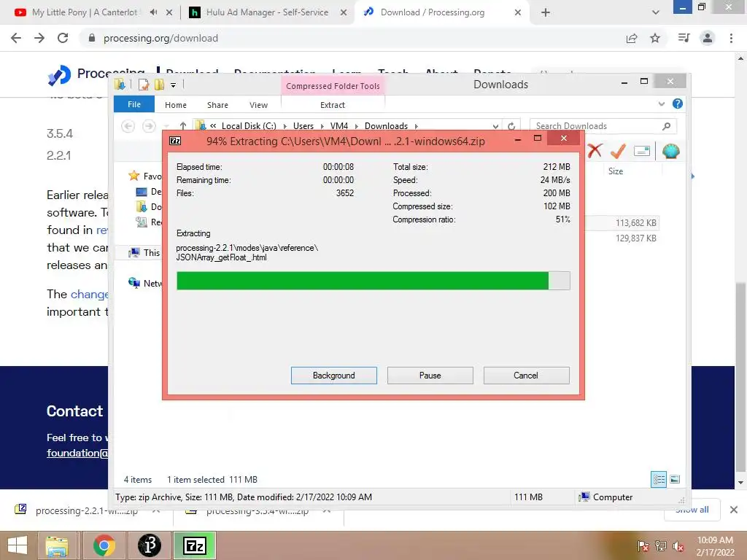Open the View ribbon tab in Explorer
Image resolution: width=747 pixels, height=560 pixels.
click(x=259, y=105)
